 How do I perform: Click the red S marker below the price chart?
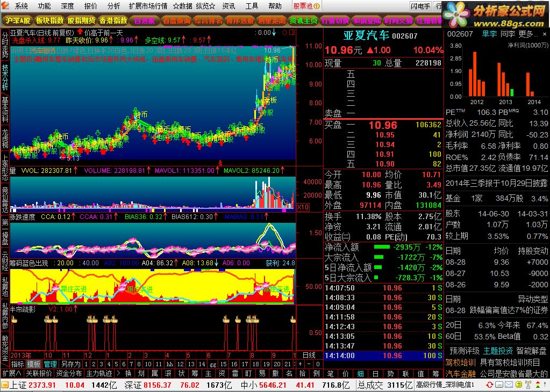tap(220, 163)
